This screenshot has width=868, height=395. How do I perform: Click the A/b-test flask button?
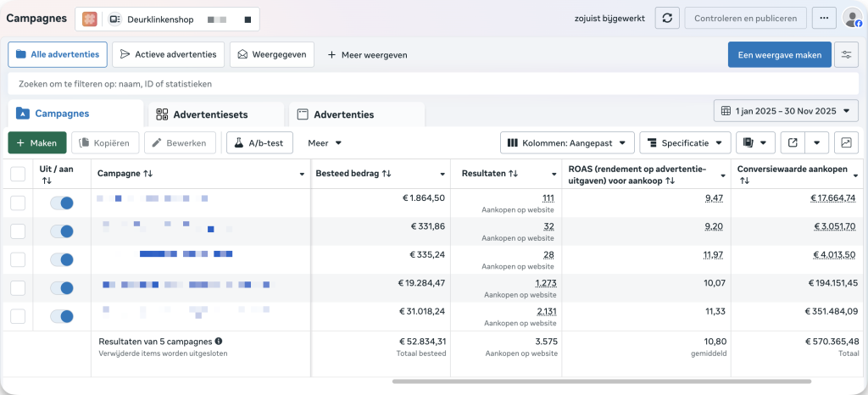(x=259, y=143)
